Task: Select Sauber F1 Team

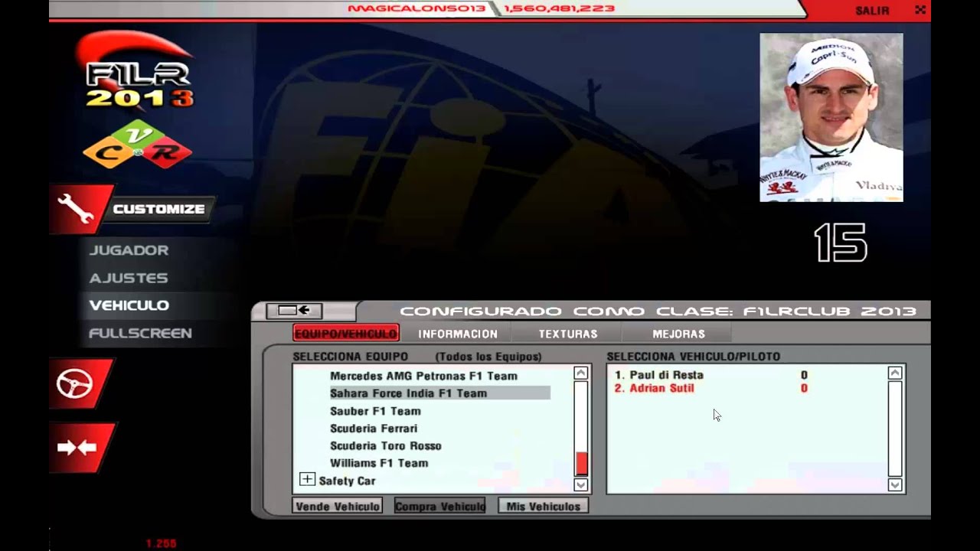Action: pyautogui.click(x=375, y=411)
